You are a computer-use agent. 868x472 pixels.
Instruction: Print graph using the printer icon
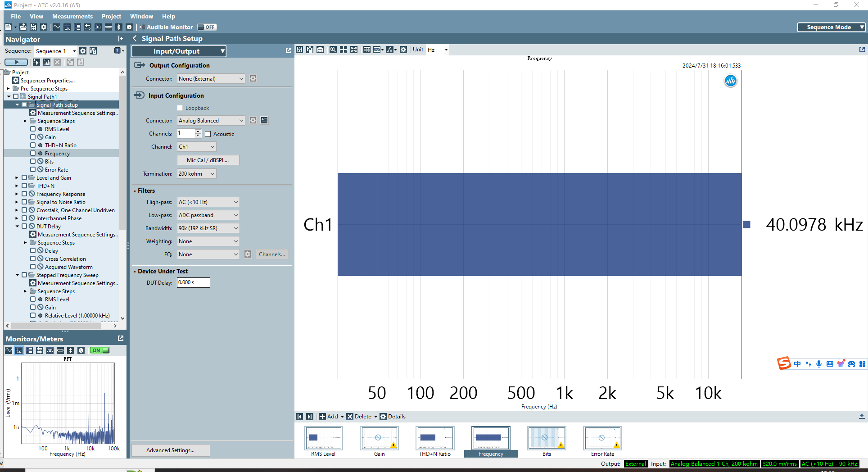tap(320, 50)
